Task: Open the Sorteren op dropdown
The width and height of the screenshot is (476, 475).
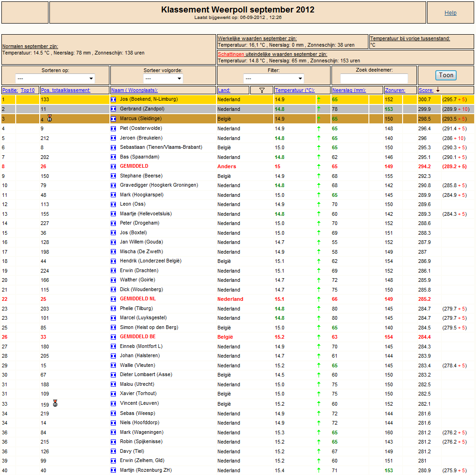Action: [55, 79]
